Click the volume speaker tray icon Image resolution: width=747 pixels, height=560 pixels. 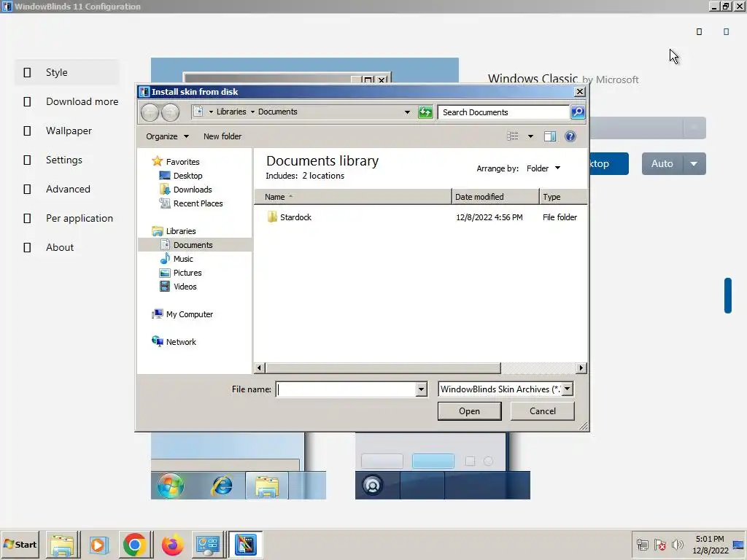point(677,544)
